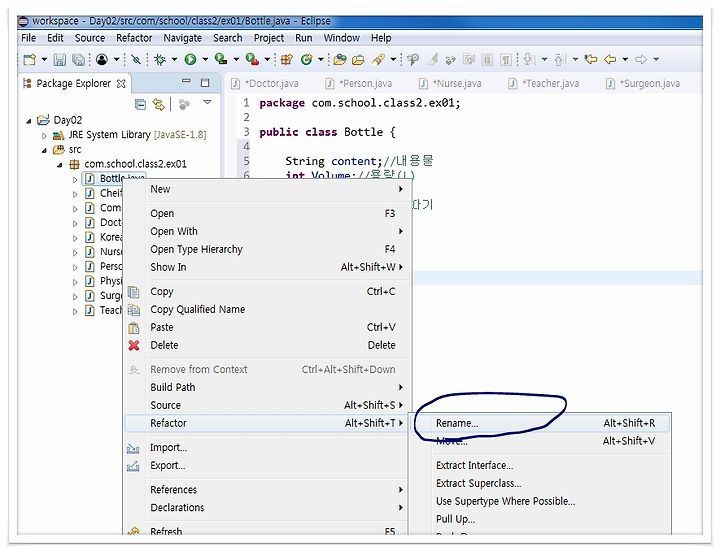Viewport: 720px width, 551px height.
Task: Toggle Link with Editor in Package Explorer
Action: (158, 105)
